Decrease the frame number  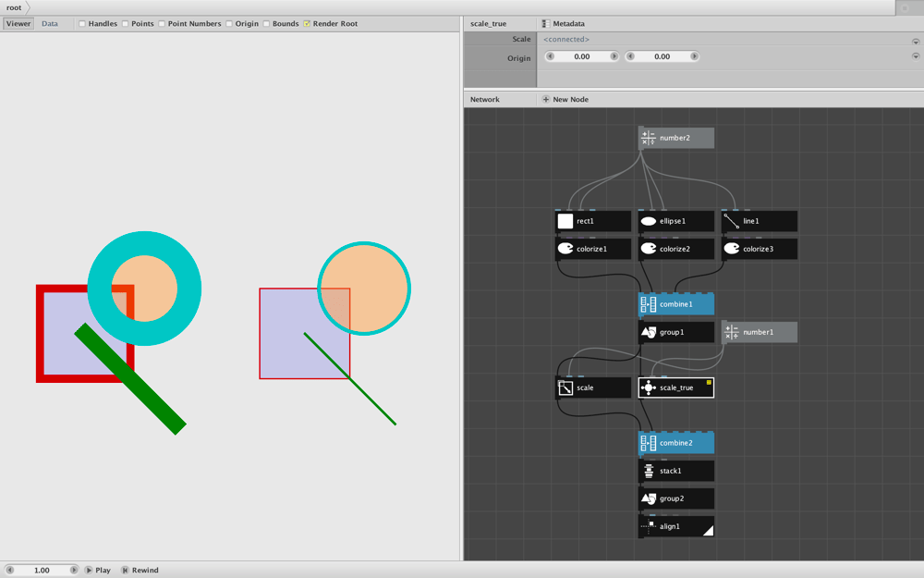click(10, 570)
